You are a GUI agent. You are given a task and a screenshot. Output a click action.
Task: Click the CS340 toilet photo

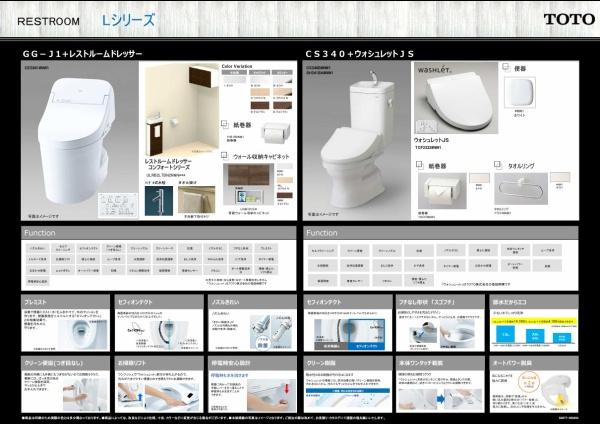coord(357,140)
